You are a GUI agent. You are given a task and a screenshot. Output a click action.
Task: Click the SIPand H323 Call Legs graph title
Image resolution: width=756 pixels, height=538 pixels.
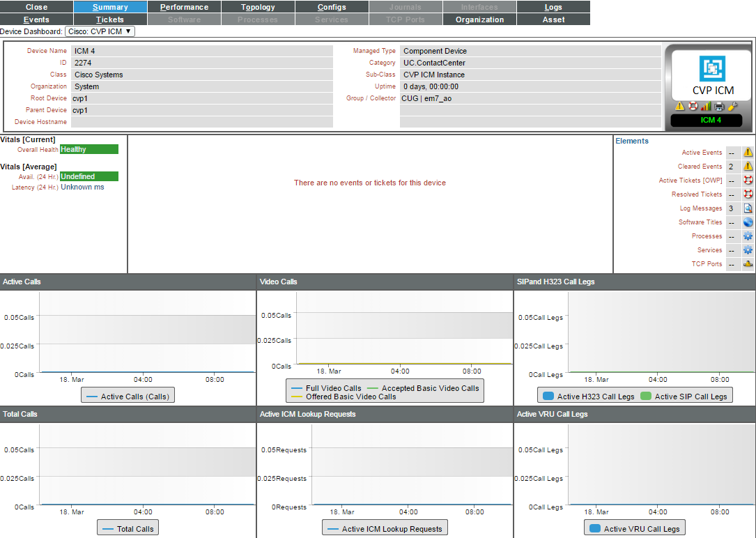(555, 282)
